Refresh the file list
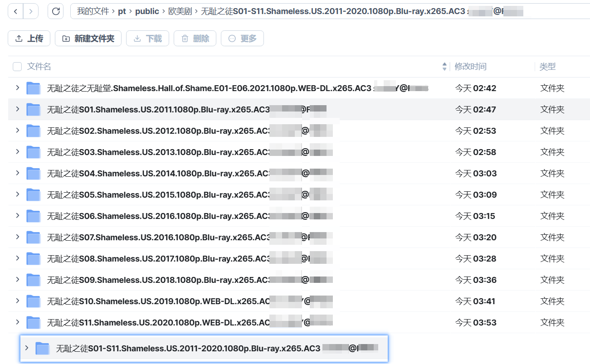This screenshot has width=590, height=364. coord(56,11)
